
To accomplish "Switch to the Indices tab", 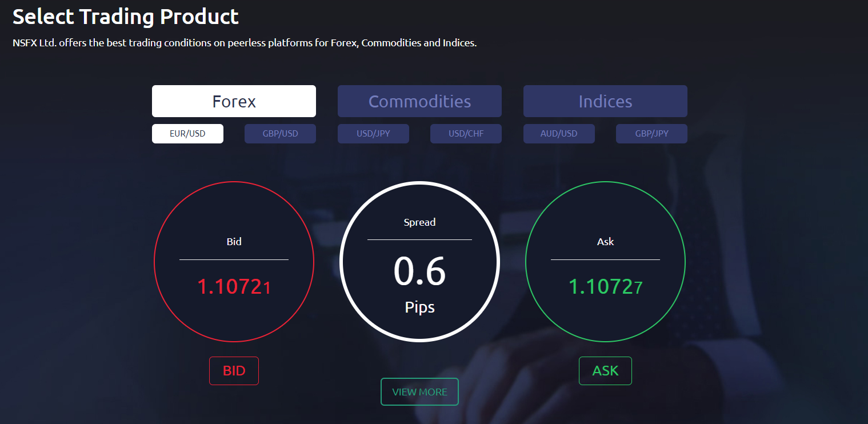I will point(605,101).
